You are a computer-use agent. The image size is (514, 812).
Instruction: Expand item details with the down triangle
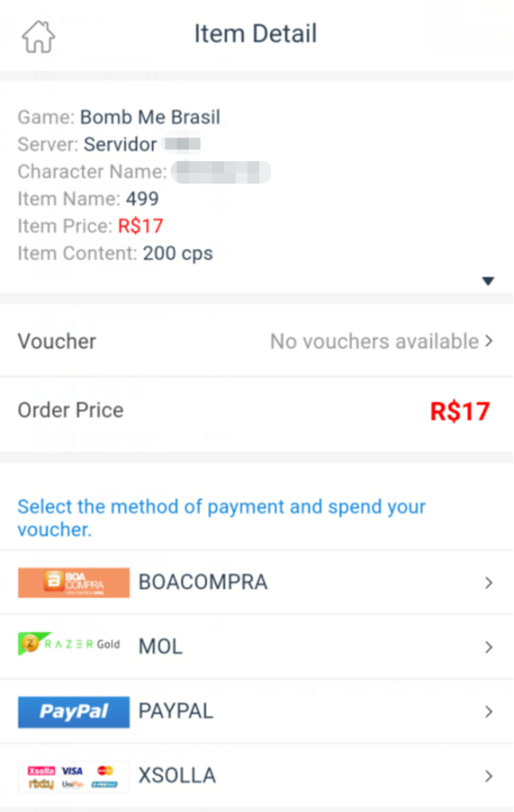tap(488, 281)
